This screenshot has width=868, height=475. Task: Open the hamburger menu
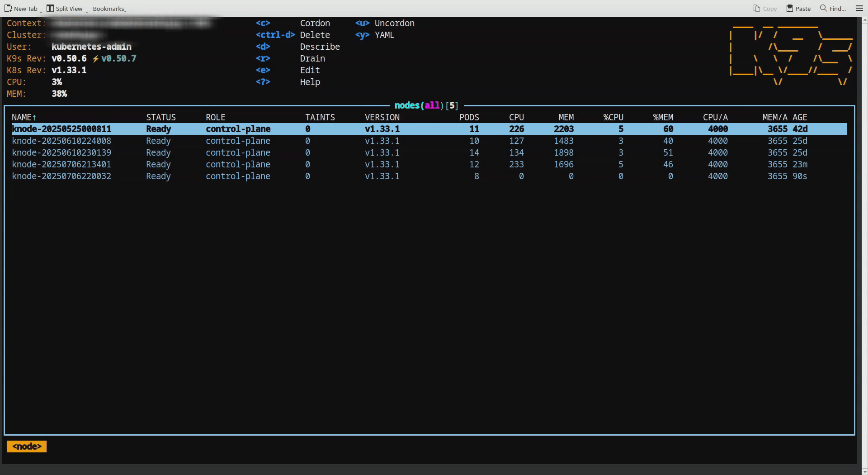click(859, 8)
